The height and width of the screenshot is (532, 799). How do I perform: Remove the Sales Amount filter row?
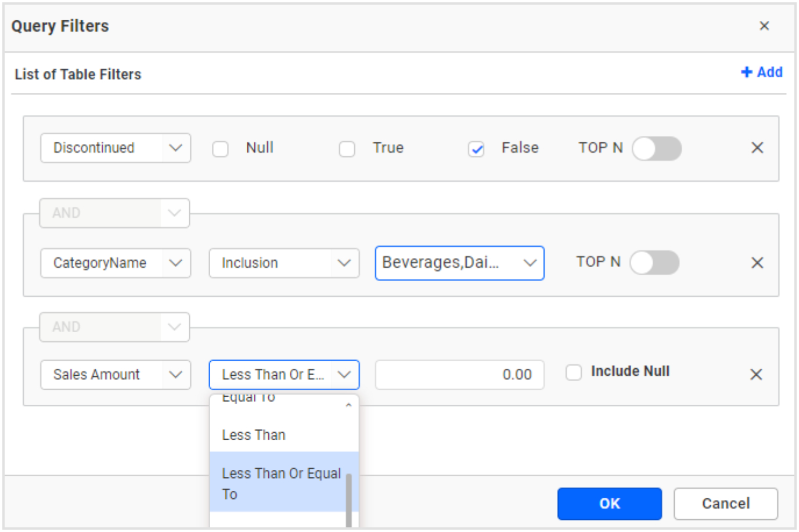point(756,375)
